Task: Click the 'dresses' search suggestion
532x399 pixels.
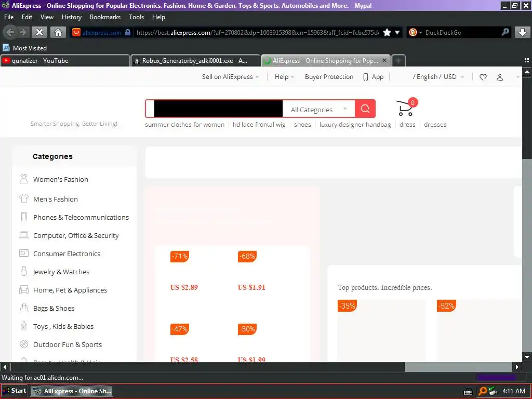Action: click(435, 125)
